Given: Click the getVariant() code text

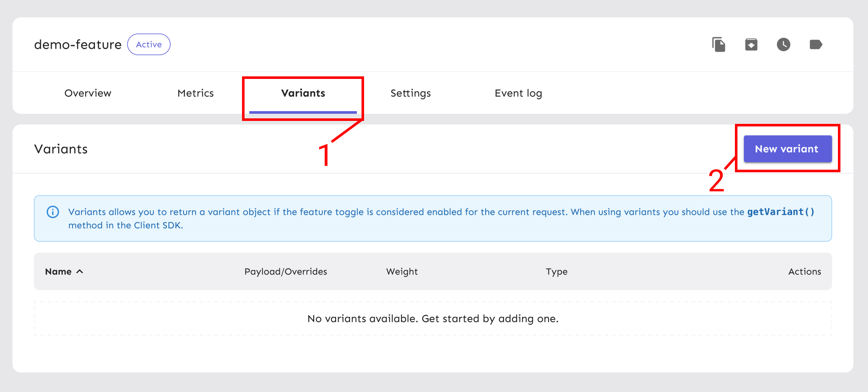Looking at the screenshot, I should 780,212.
